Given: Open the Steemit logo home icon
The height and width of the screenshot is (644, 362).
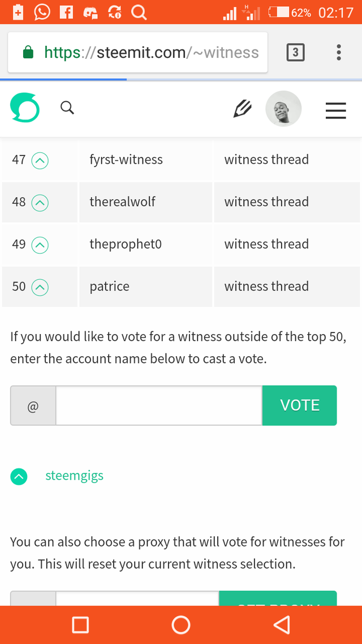Looking at the screenshot, I should (x=24, y=108).
